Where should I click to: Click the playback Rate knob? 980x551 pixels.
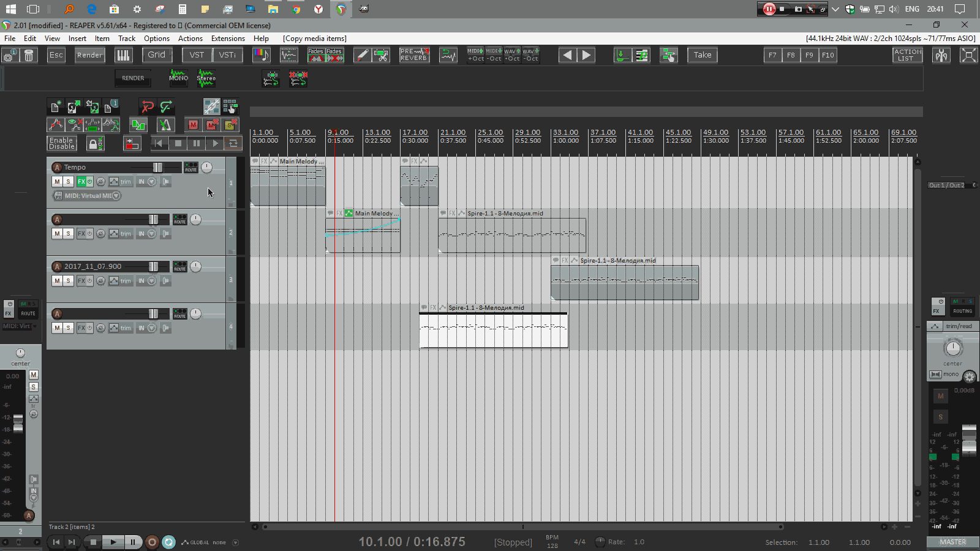click(600, 542)
